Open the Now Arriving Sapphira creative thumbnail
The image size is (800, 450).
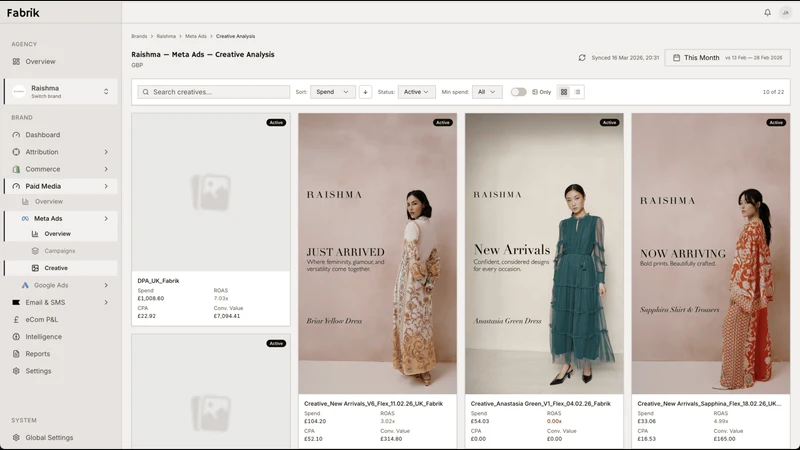[x=711, y=254]
